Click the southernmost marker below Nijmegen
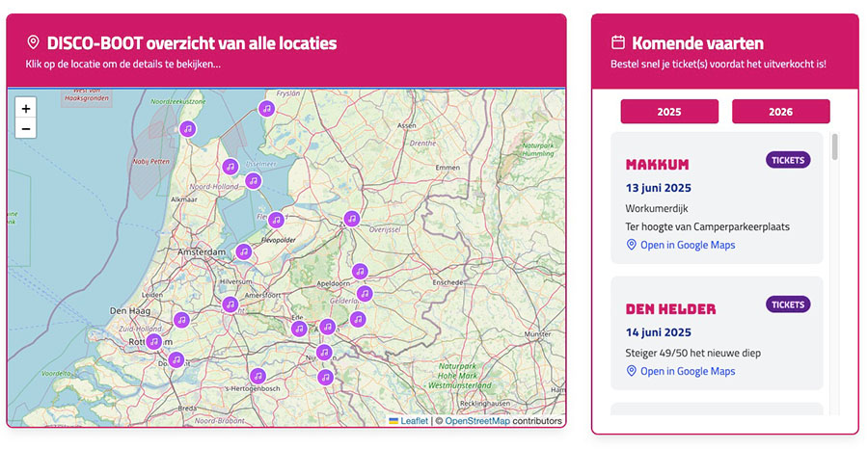 [x=326, y=377]
